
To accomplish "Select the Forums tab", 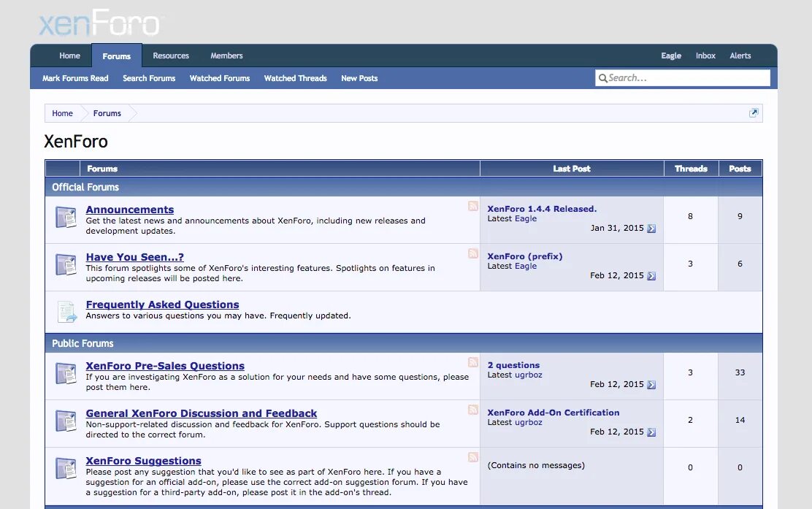I will 117,56.
